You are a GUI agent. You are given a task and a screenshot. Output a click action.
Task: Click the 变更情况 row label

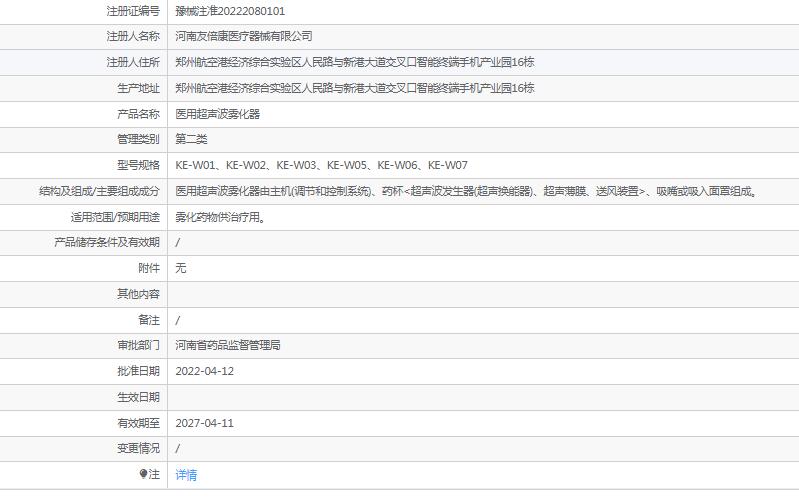point(138,449)
